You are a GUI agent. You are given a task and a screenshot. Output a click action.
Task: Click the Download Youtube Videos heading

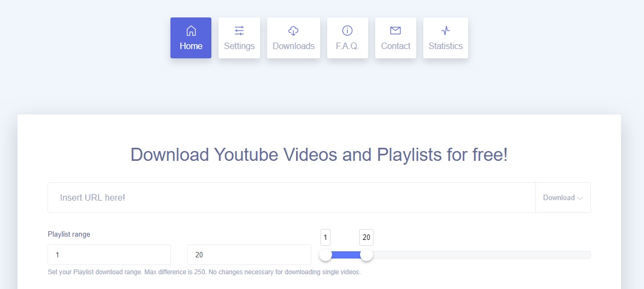[319, 155]
